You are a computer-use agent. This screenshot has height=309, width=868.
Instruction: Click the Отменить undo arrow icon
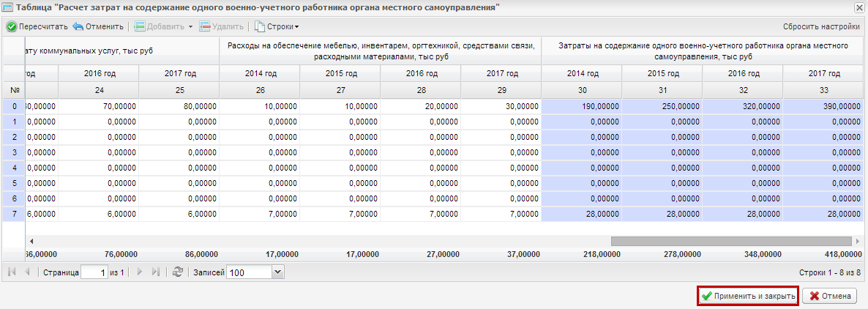tap(78, 26)
